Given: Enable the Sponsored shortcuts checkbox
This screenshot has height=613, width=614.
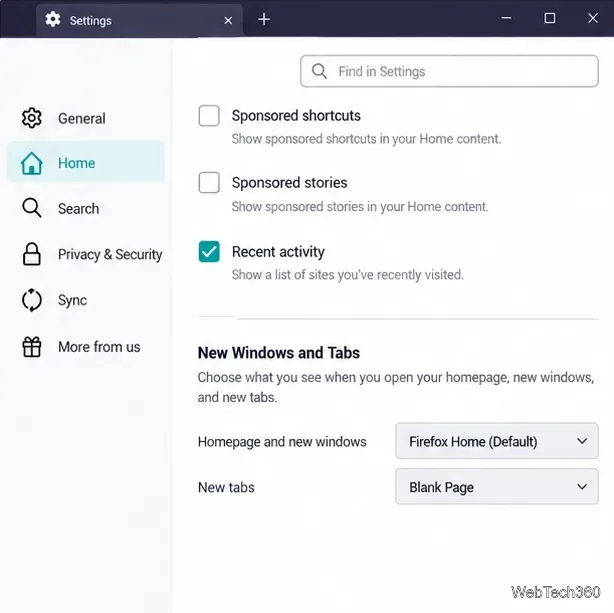Looking at the screenshot, I should click(209, 116).
